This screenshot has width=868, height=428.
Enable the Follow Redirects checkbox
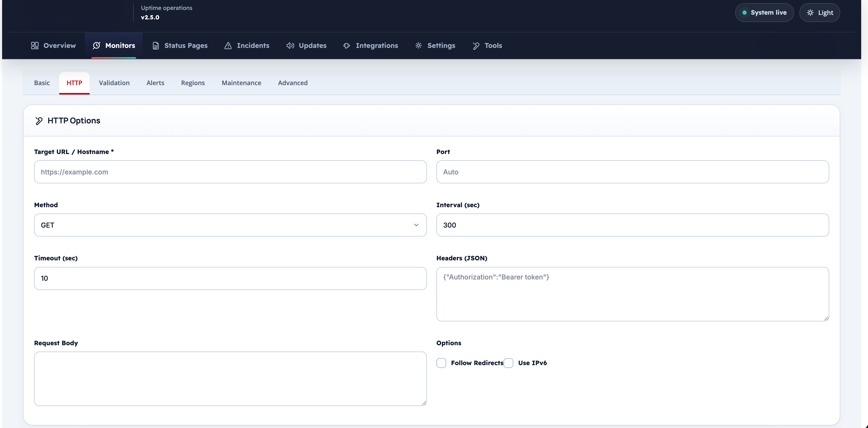[x=441, y=363]
